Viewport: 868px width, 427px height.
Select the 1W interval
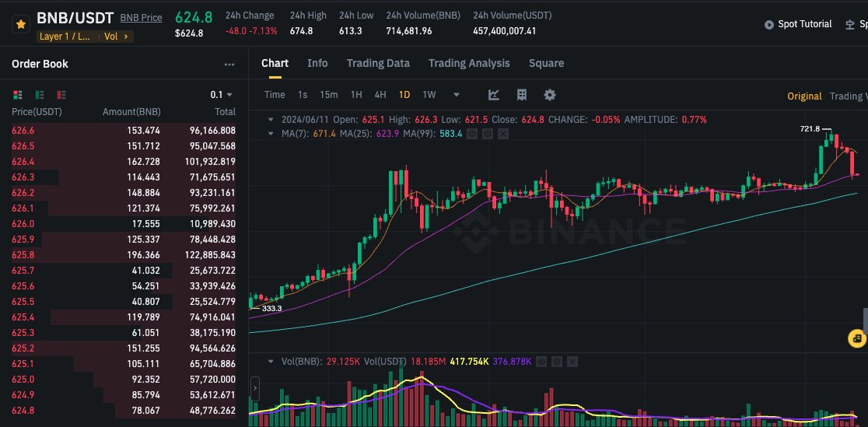pos(429,95)
